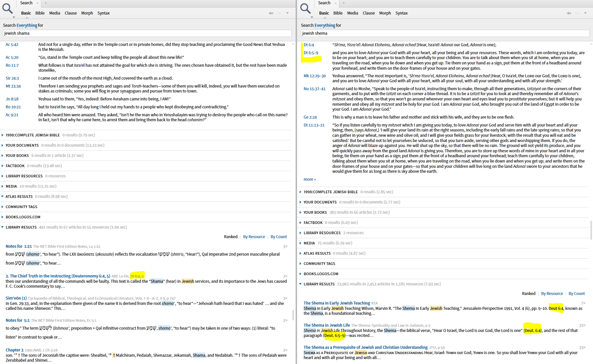Close the right panel's Search tab
Viewport: 593px width, 364px height.
pyautogui.click(x=336, y=3)
